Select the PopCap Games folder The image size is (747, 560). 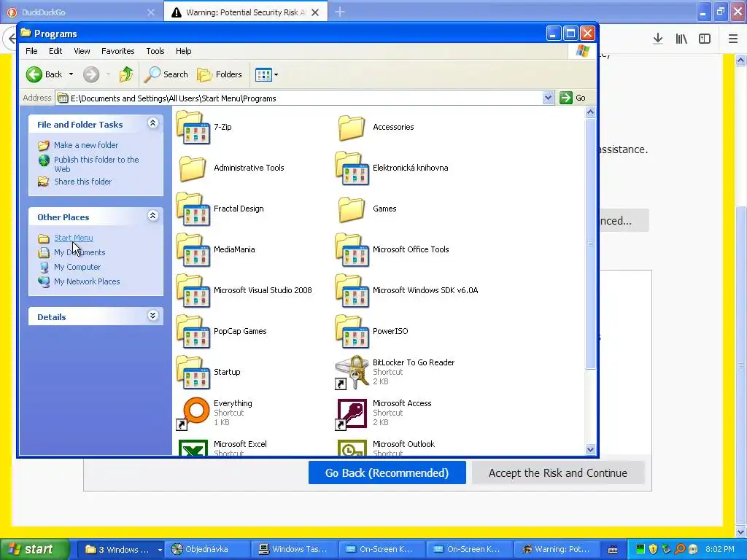[193, 332]
